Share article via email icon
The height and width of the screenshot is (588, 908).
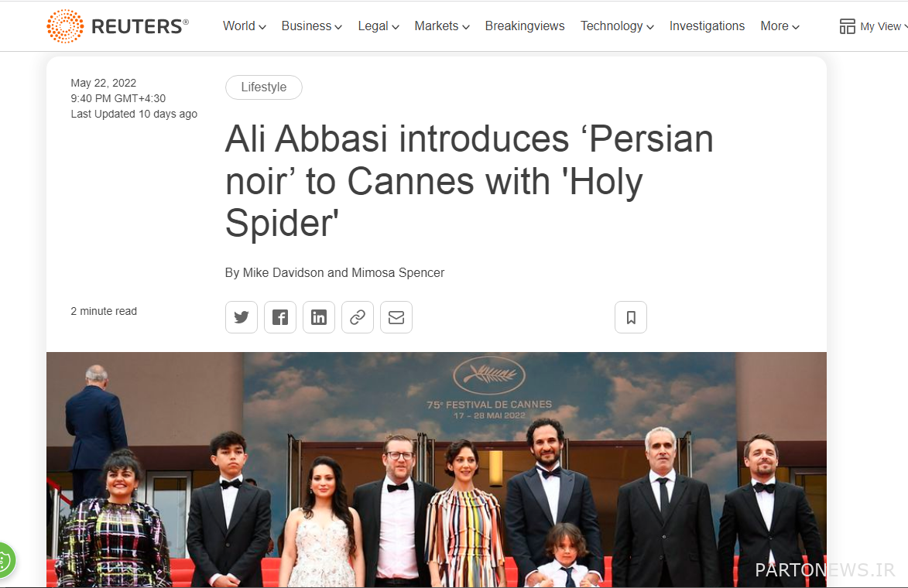coord(396,317)
